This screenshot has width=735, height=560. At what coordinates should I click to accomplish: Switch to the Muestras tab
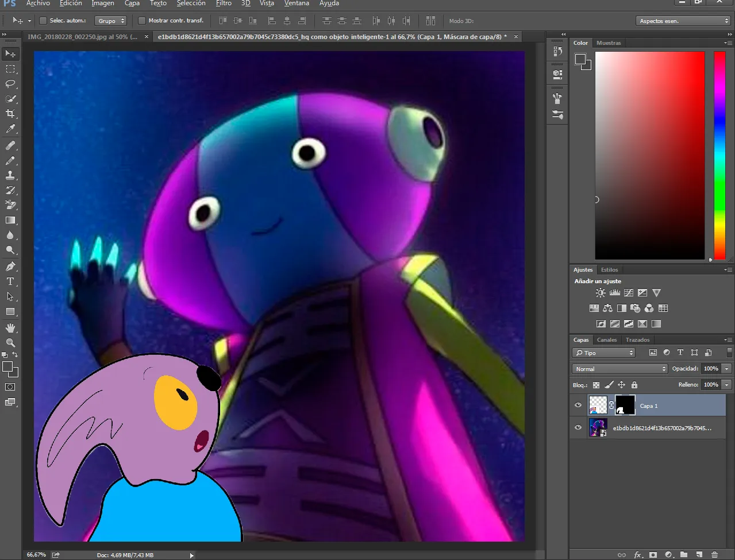pos(609,43)
